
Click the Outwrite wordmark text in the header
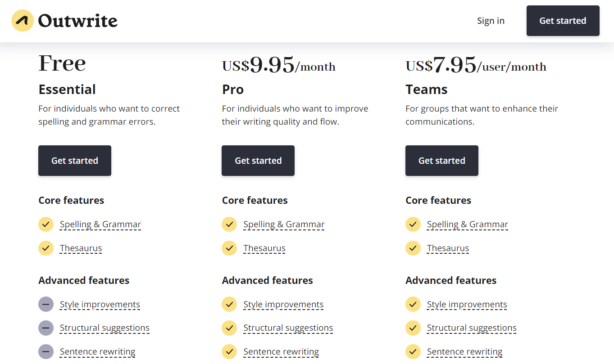click(x=78, y=21)
